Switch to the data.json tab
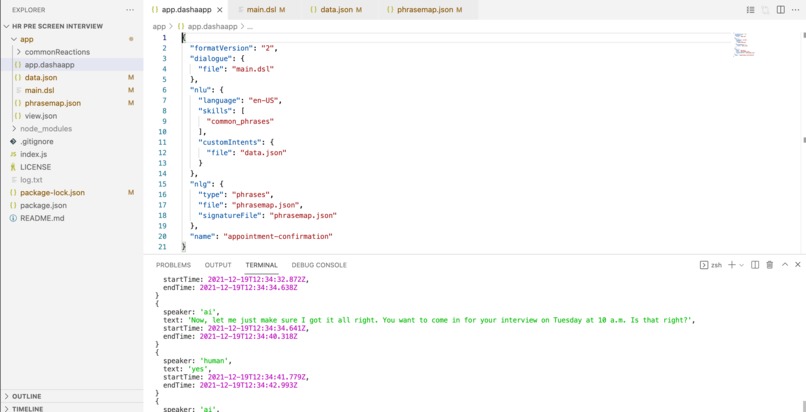The image size is (806, 412). pyautogui.click(x=337, y=10)
